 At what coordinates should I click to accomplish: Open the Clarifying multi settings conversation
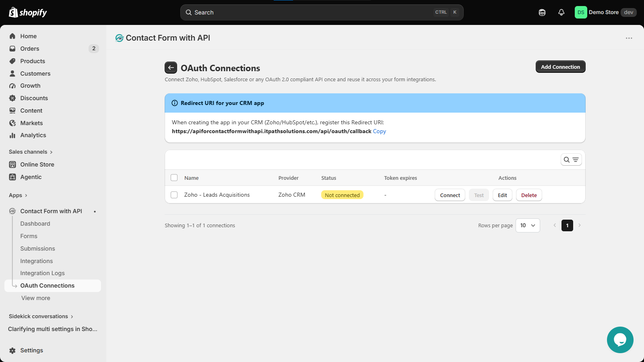coord(53,329)
